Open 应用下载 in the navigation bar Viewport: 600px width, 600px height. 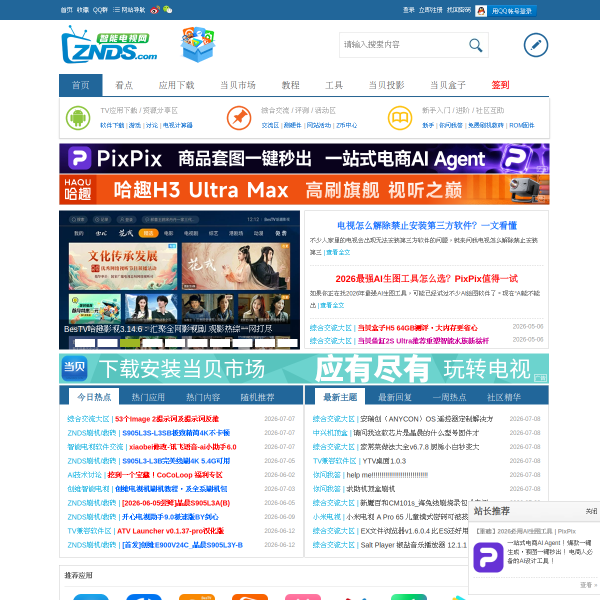(x=176, y=85)
